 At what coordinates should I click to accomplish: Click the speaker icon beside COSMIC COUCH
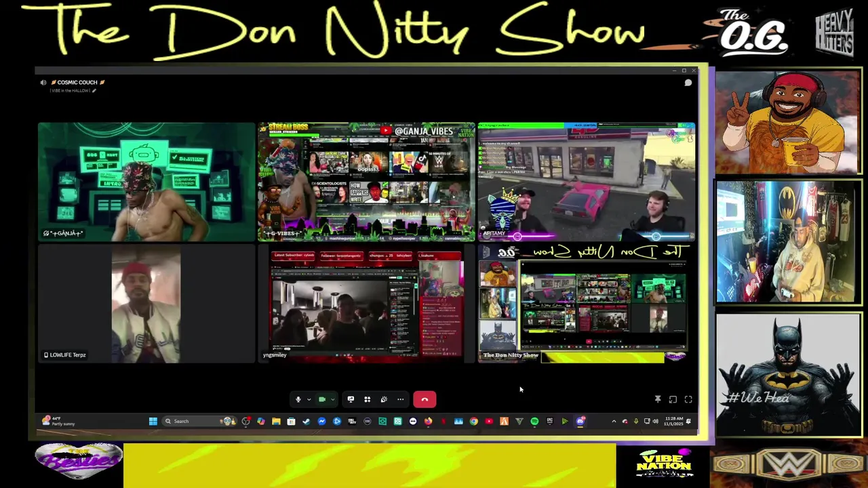click(43, 83)
